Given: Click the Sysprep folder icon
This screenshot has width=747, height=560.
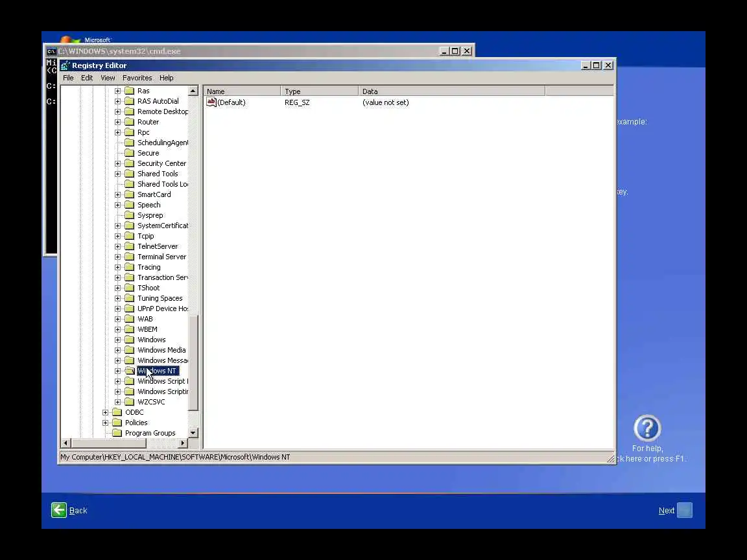Looking at the screenshot, I should pos(130,215).
